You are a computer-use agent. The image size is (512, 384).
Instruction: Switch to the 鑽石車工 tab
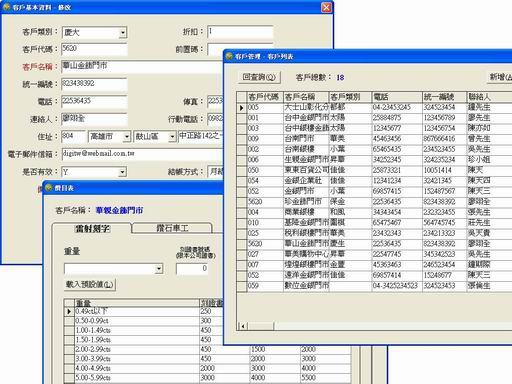(x=172, y=228)
